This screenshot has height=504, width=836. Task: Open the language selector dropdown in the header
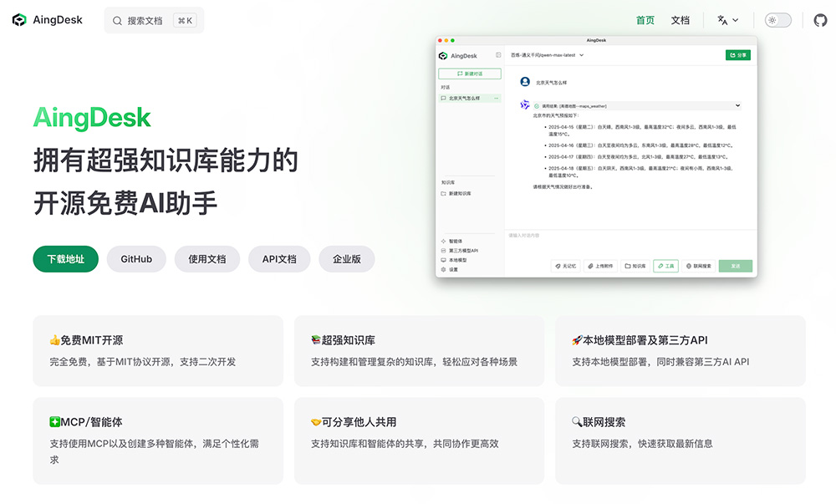pos(728,20)
